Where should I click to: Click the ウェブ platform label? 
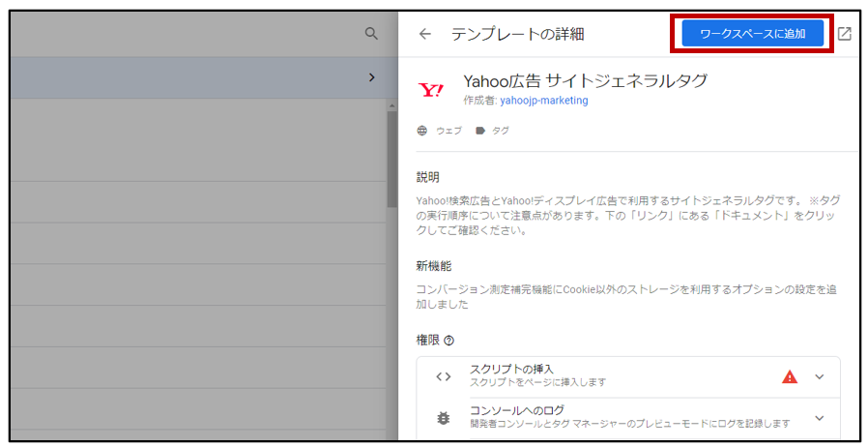click(448, 131)
